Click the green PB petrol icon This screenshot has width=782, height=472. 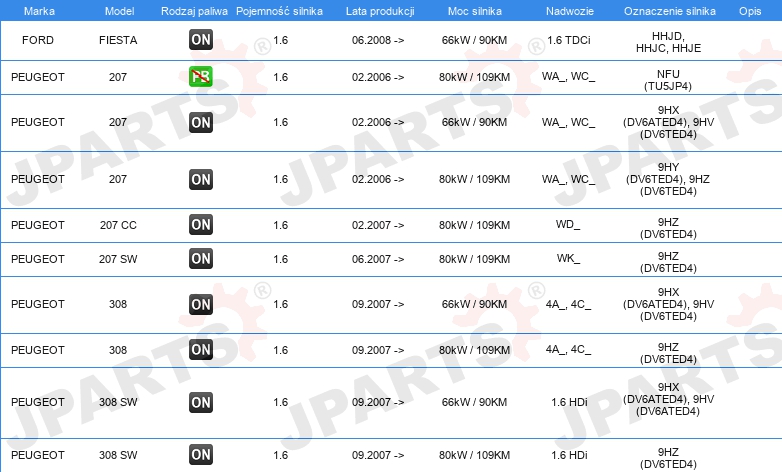coord(201,77)
